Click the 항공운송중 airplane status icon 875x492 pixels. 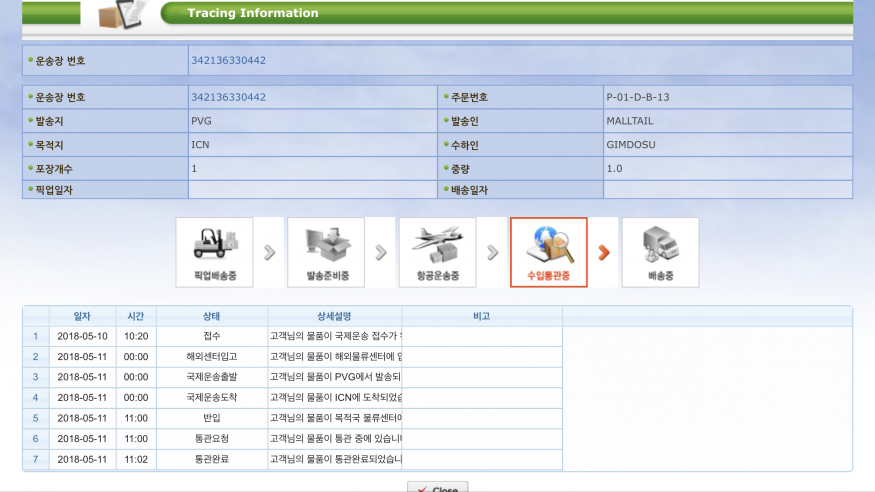click(x=437, y=252)
